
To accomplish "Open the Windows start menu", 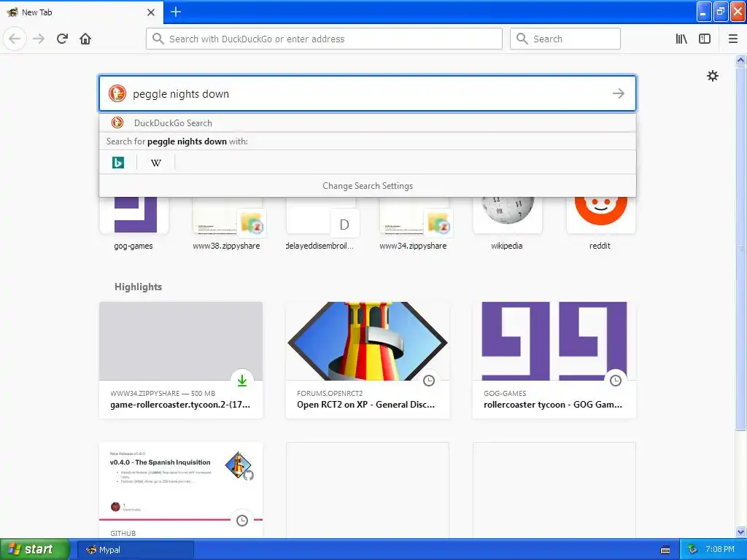I will pos(34,550).
